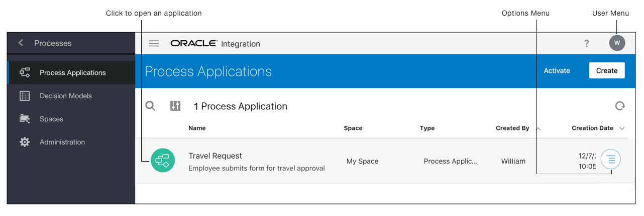Collapse the Processes back arrow

[x=21, y=43]
